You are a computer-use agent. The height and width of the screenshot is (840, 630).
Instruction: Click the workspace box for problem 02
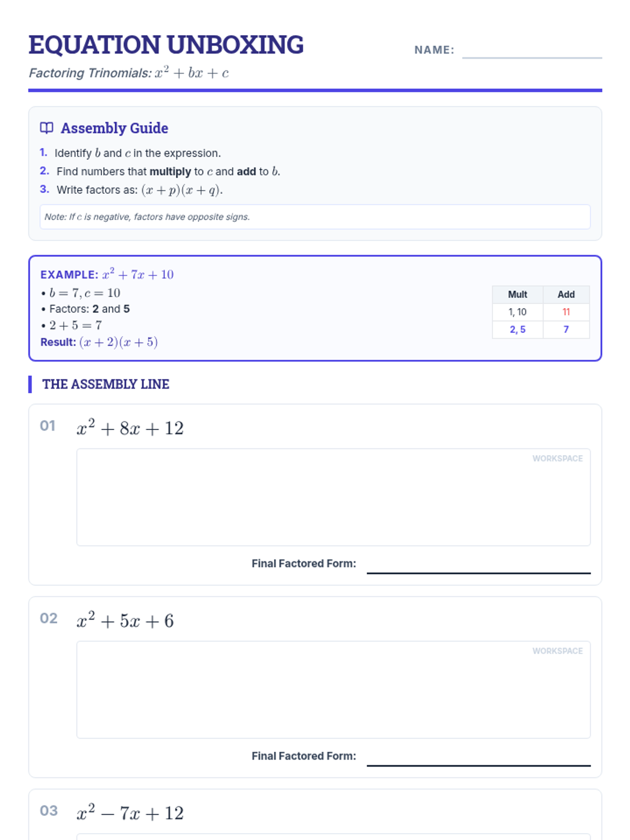point(333,689)
